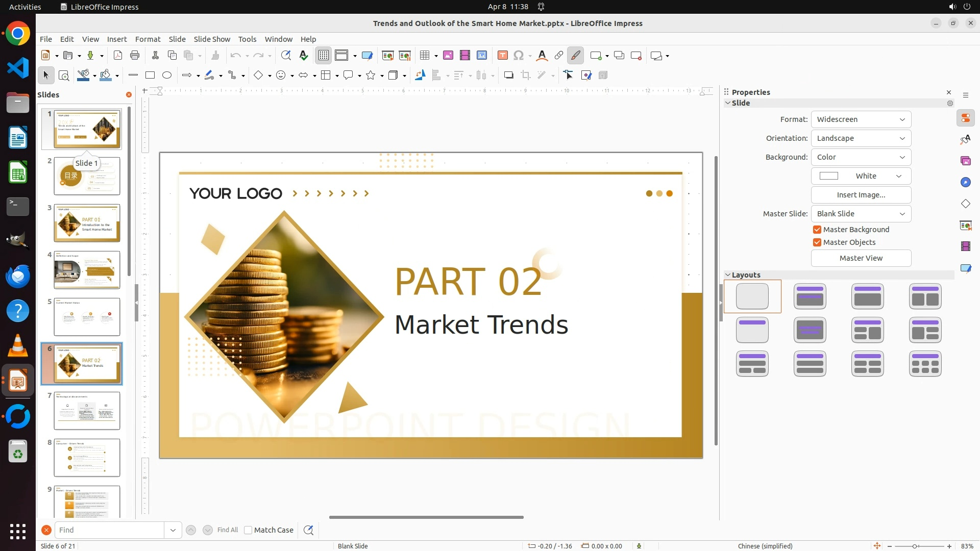Collapse the Layouts section expander
This screenshot has width=980, height=551.
click(x=728, y=275)
